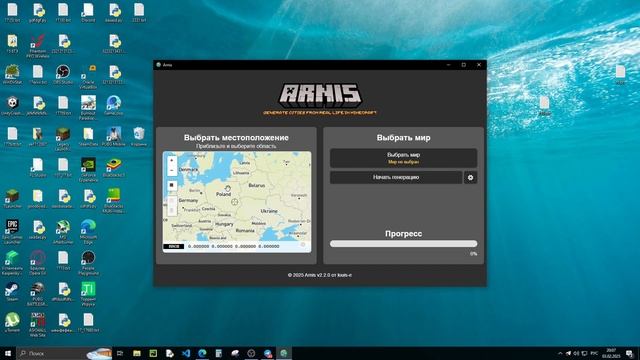Select the OBS Studio desktop shortcut
Viewport: 640px width, 360px height.
point(63,75)
